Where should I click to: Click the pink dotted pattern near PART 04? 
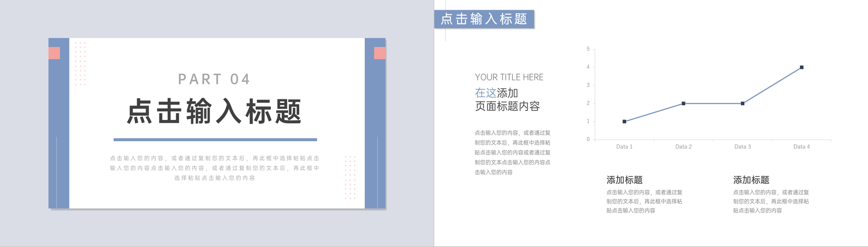80,64
